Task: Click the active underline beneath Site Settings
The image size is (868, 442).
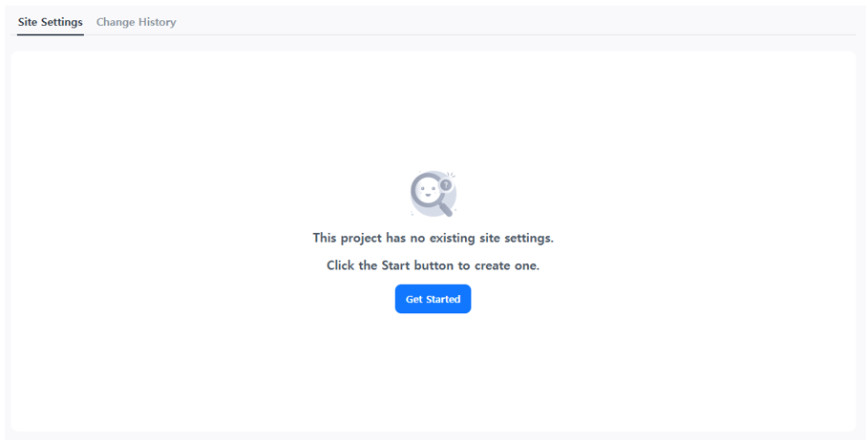Action: [x=51, y=34]
